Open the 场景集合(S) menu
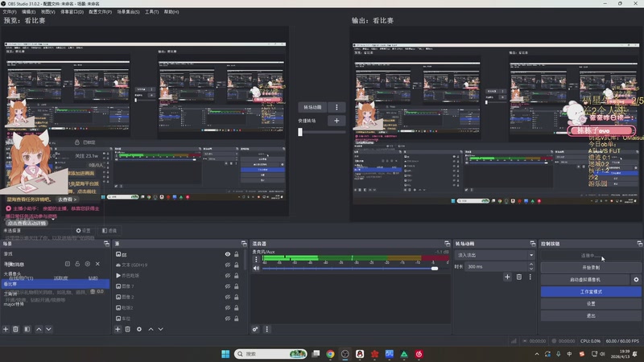 point(128,12)
